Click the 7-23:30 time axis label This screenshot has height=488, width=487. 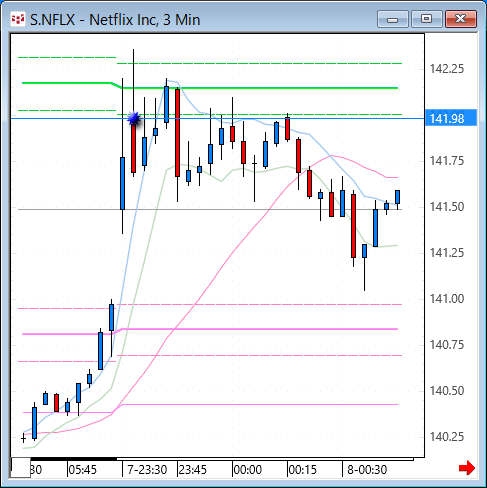pos(147,470)
